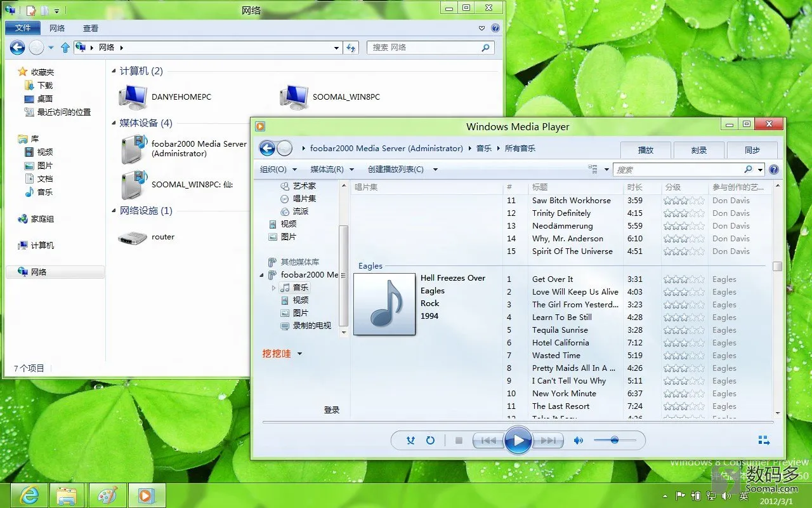Sort by the 时长 column header
Viewport: 812px width, 508px height.
642,187
